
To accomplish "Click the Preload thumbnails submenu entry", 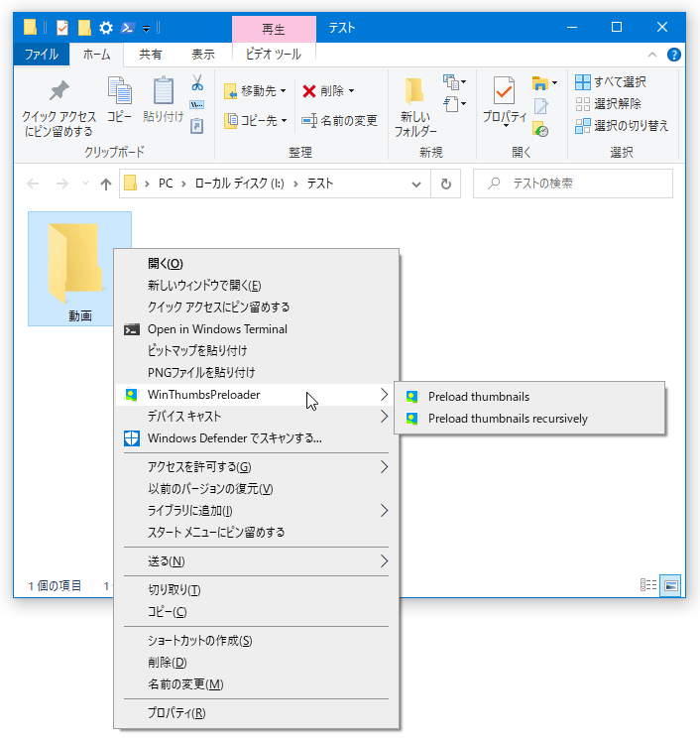I will pyautogui.click(x=529, y=397).
